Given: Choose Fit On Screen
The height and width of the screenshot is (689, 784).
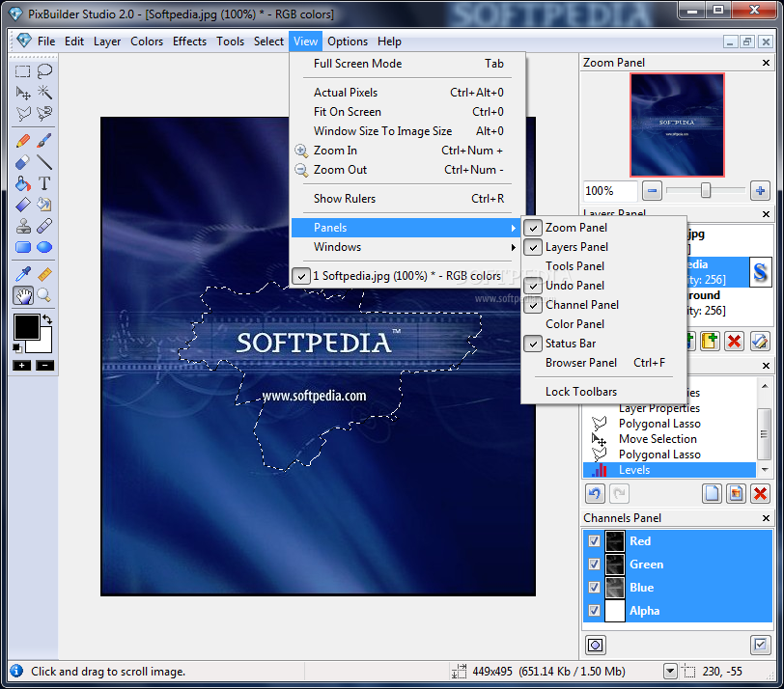Looking at the screenshot, I should pyautogui.click(x=407, y=112).
